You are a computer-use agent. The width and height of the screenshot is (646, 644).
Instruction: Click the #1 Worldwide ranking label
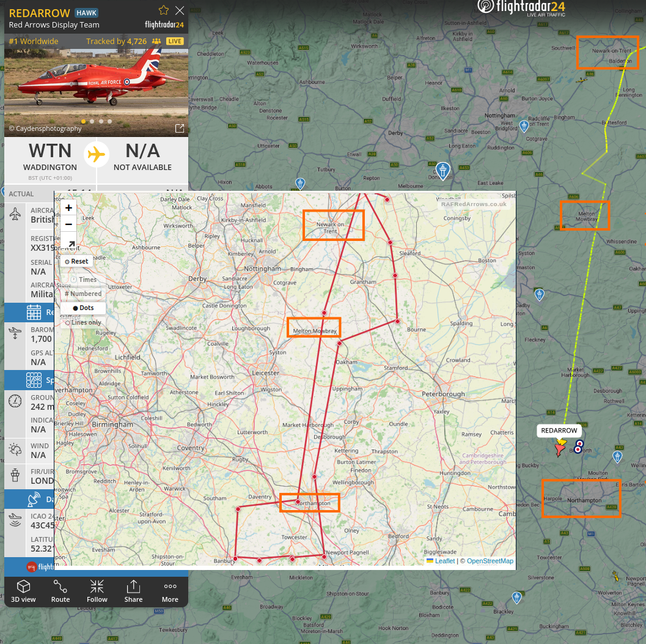[x=34, y=41]
